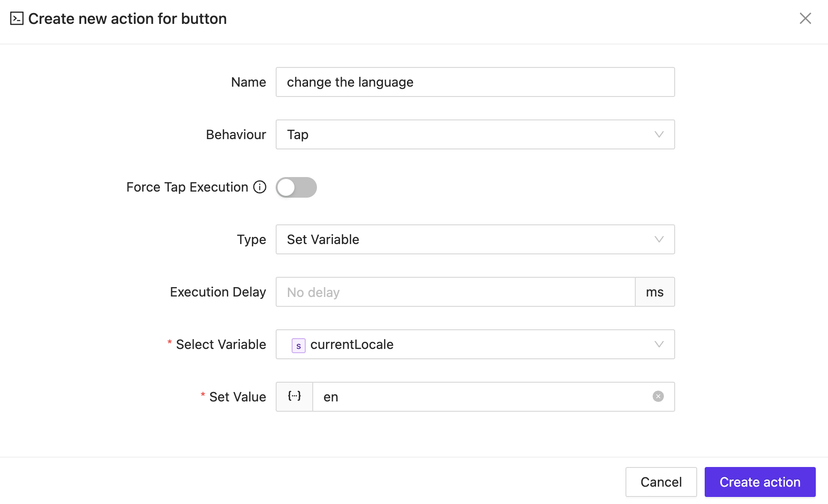Click the dynamic value braces icon in Set Value
The width and height of the screenshot is (828, 504).
pyautogui.click(x=294, y=396)
